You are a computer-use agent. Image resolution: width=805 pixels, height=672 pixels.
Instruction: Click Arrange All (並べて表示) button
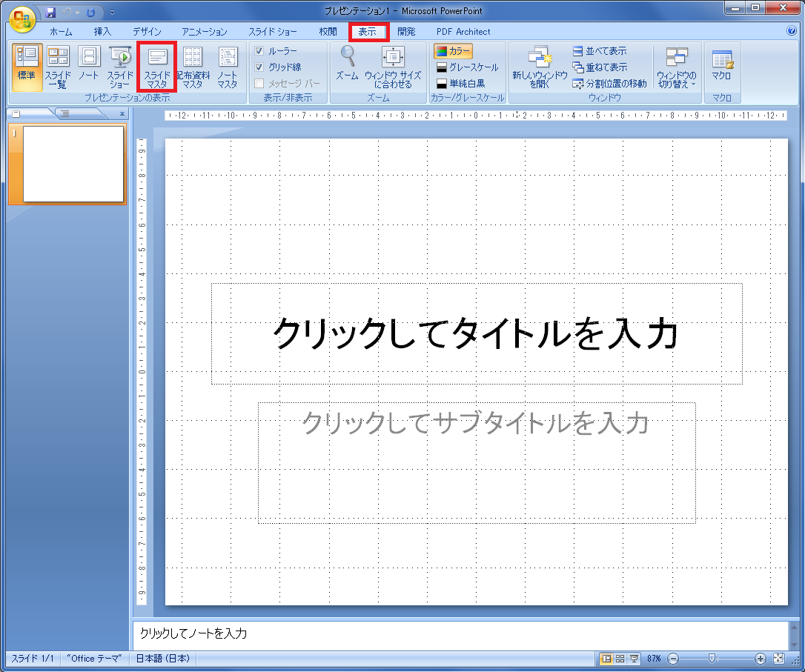(599, 51)
